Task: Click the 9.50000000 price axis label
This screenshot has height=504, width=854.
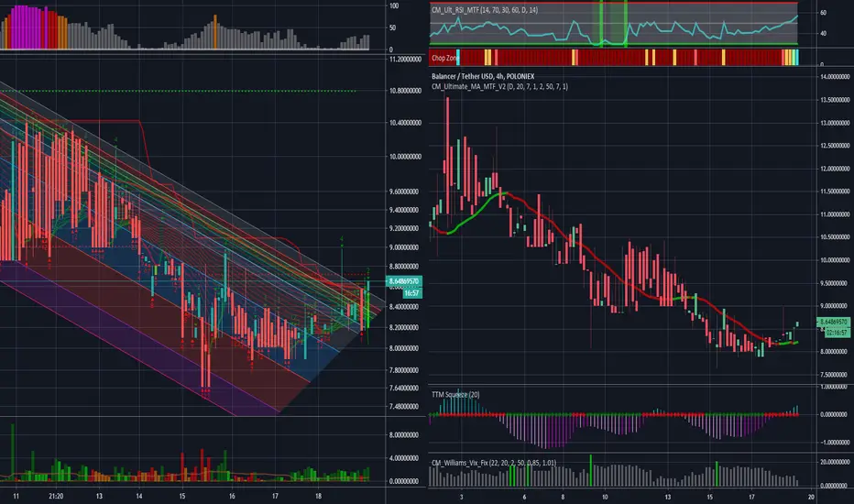Action: point(835,283)
